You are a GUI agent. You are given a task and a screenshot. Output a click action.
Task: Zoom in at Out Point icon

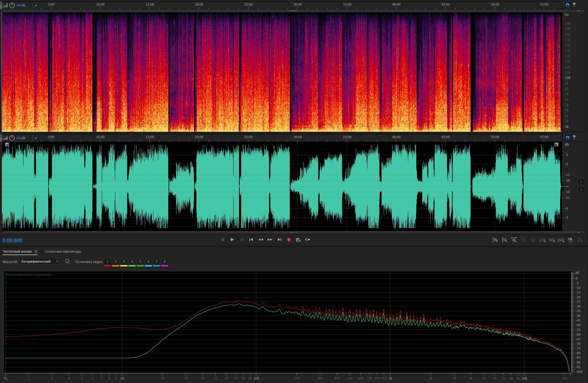(552, 240)
